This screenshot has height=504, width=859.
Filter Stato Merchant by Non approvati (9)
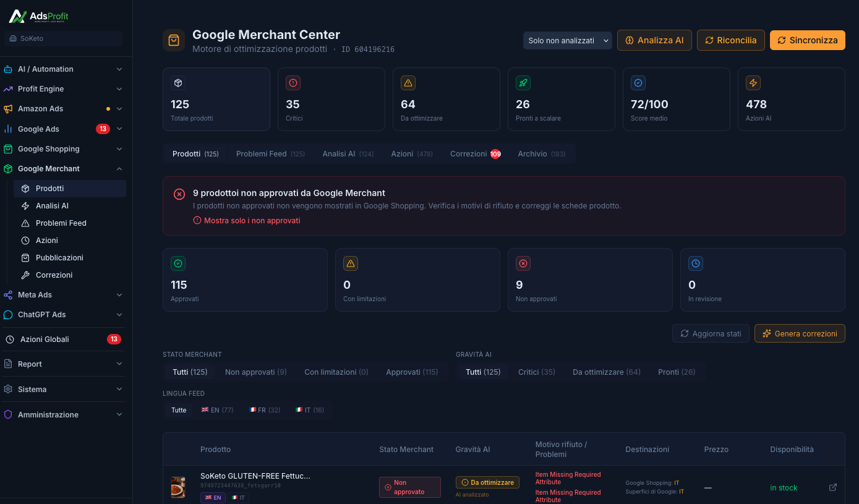coord(256,372)
